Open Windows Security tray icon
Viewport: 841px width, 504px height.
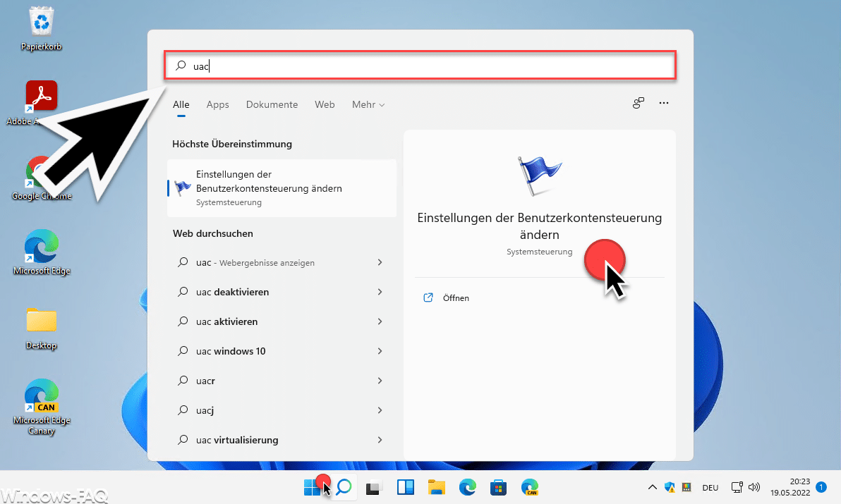[670, 487]
